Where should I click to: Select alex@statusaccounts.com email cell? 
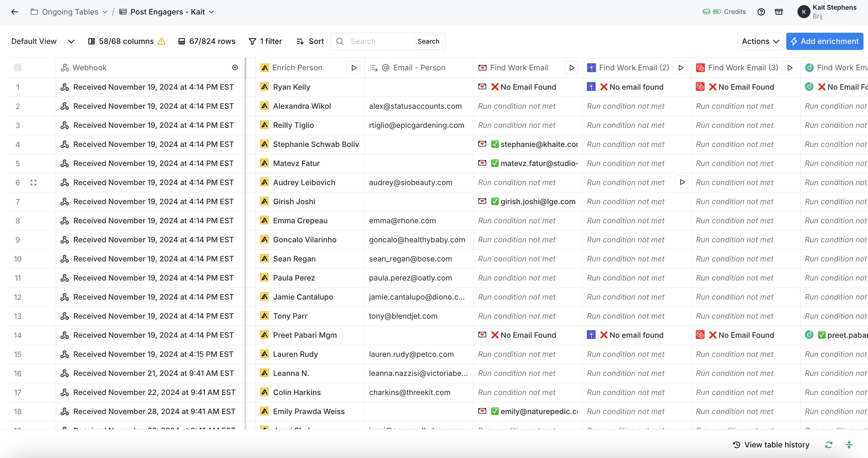pyautogui.click(x=419, y=106)
